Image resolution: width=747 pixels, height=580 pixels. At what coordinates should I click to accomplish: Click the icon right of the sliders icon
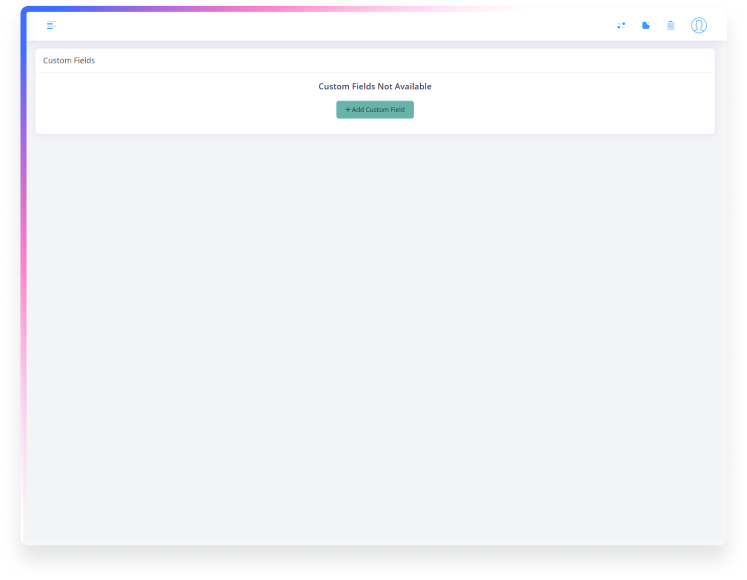(x=646, y=25)
